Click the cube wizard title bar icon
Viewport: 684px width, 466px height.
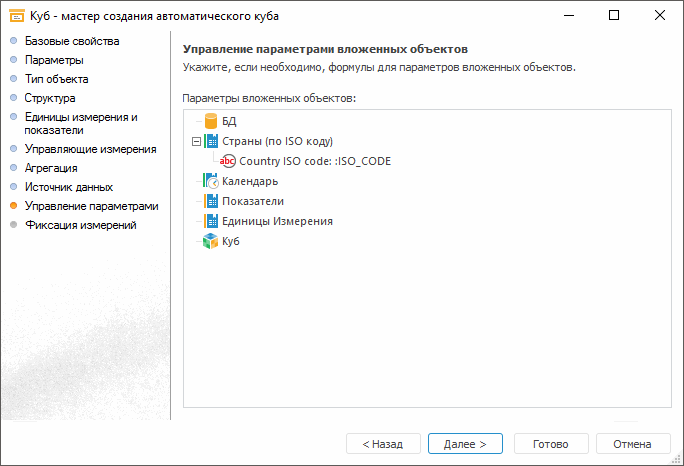[x=16, y=16]
